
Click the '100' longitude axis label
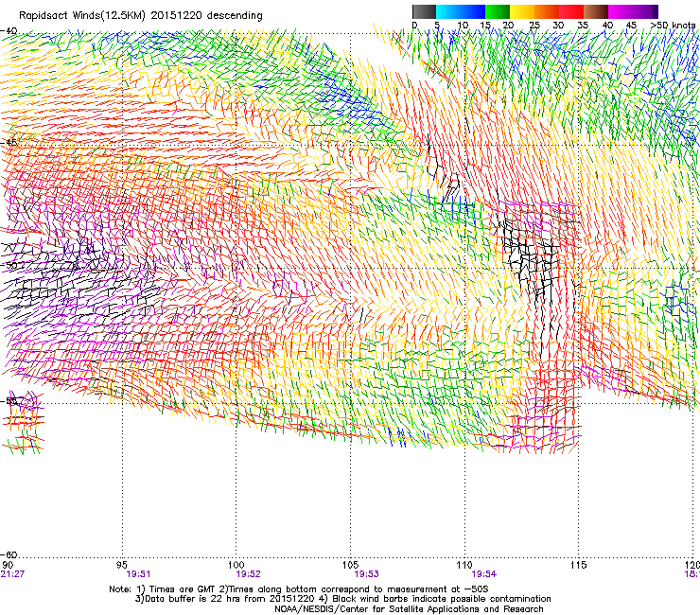point(236,565)
